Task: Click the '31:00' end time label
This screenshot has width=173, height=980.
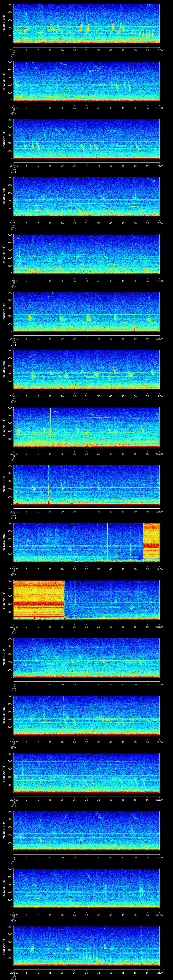Action: click(160, 972)
